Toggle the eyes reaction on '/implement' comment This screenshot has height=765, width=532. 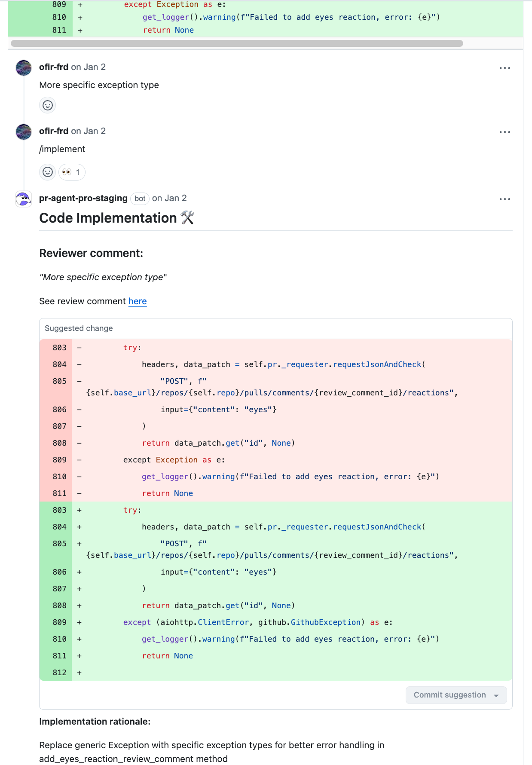pyautogui.click(x=72, y=172)
